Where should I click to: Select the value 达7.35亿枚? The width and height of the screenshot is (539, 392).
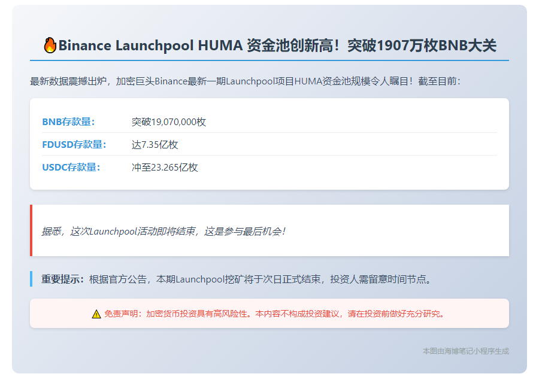[155, 144]
